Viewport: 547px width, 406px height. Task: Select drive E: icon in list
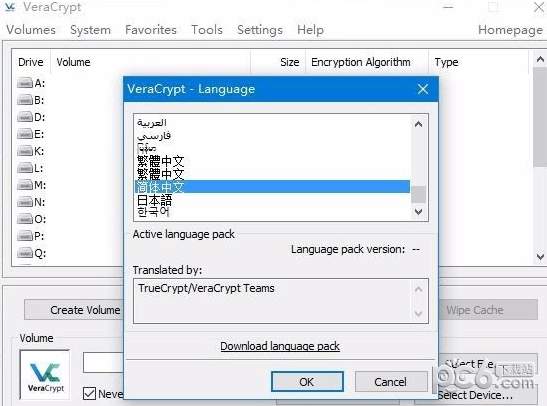pyautogui.click(x=25, y=134)
